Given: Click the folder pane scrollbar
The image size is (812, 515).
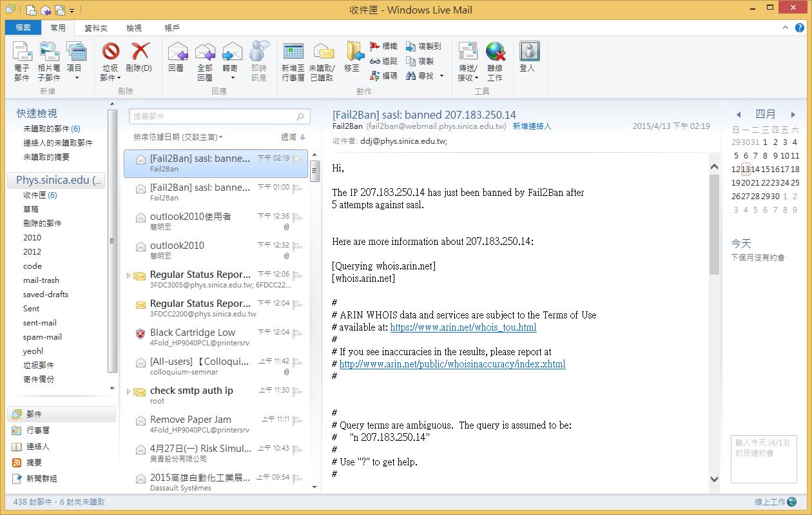Looking at the screenshot, I should (112, 241).
